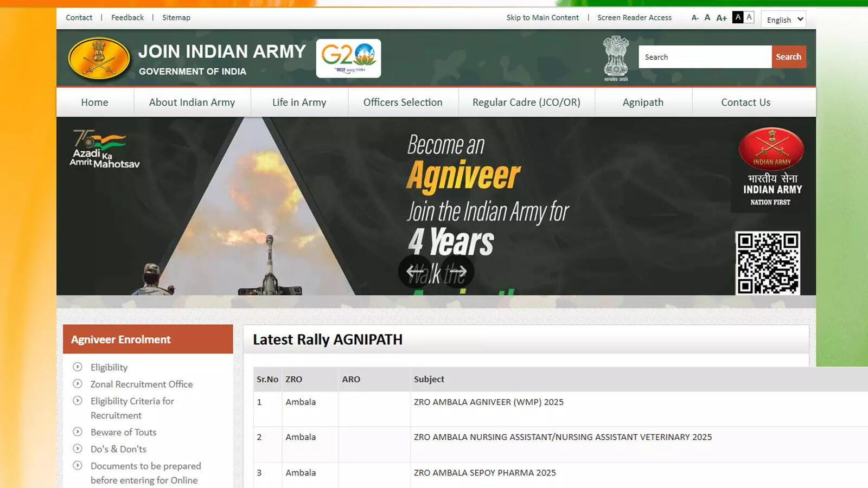Open the G20 logo badge

(348, 58)
